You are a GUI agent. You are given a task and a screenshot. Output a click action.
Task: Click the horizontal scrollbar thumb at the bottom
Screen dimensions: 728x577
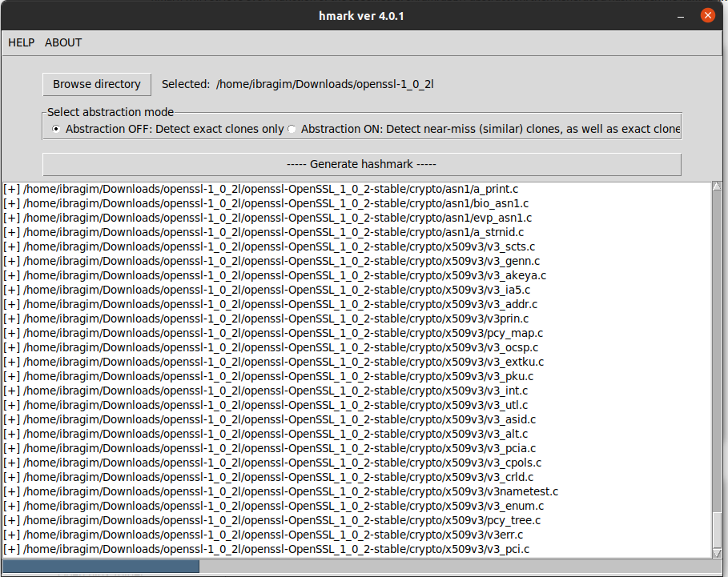click(x=101, y=567)
